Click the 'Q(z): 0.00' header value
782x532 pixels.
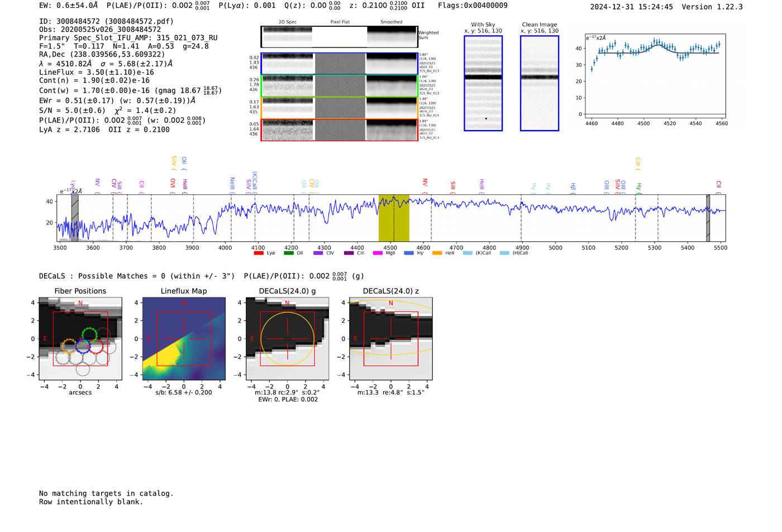312,5
